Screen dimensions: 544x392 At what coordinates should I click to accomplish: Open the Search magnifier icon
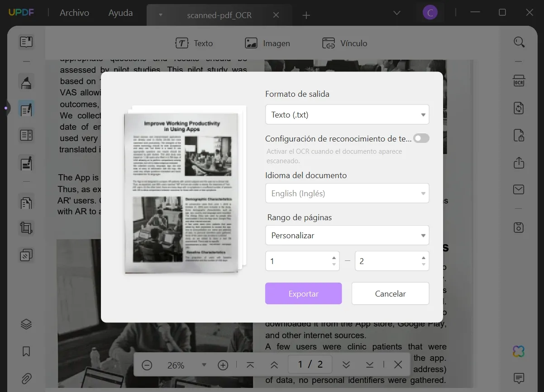tap(519, 42)
